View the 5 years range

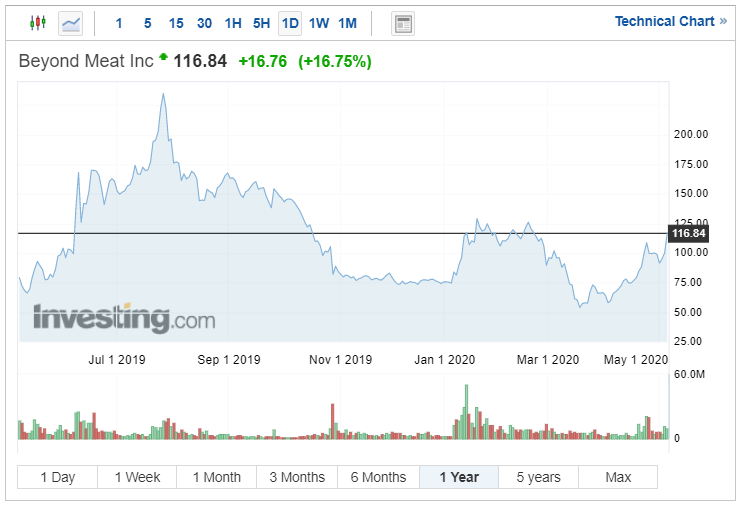point(539,477)
